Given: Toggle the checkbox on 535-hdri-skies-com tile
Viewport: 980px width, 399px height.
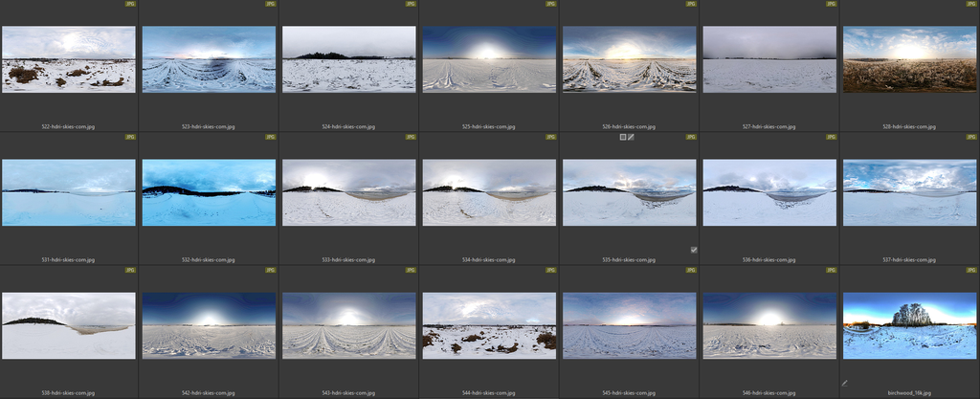Looking at the screenshot, I should pyautogui.click(x=694, y=250).
